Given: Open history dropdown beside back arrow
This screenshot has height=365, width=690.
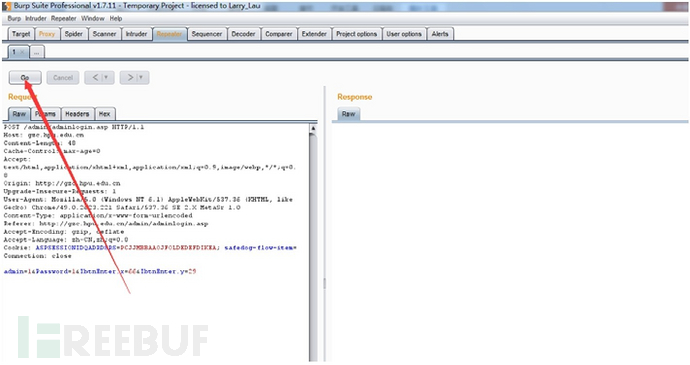Looking at the screenshot, I should 106,77.
